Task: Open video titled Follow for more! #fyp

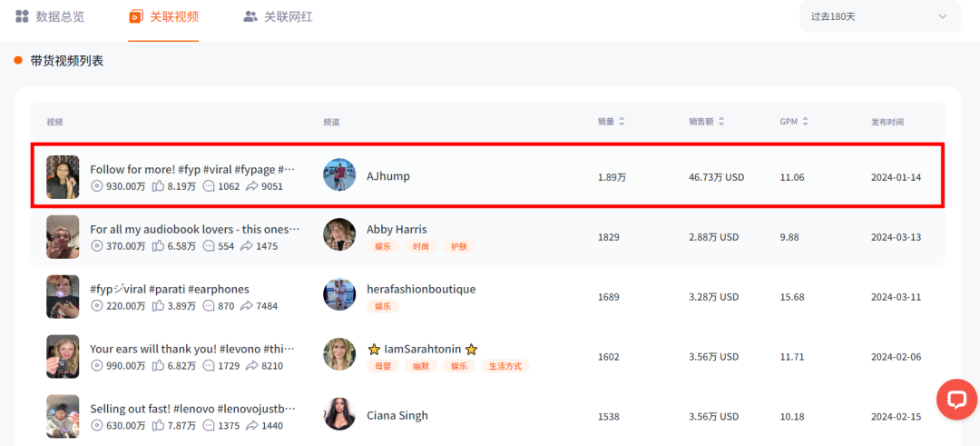Action: pyautogui.click(x=192, y=170)
